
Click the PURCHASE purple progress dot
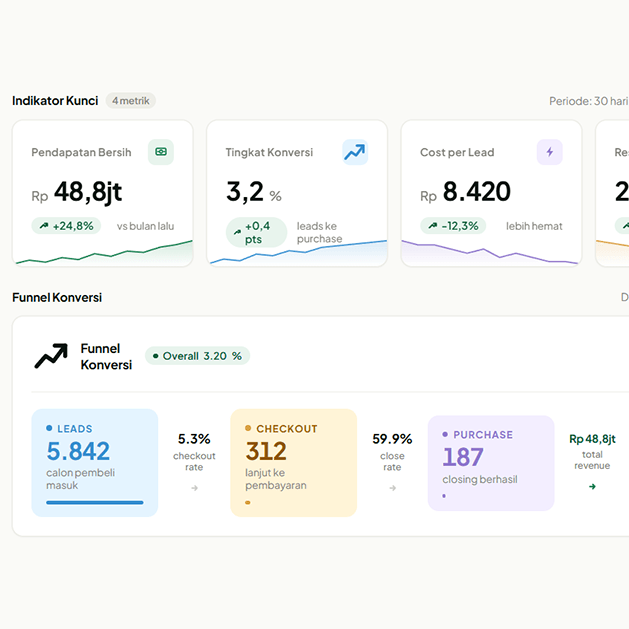pos(444,496)
